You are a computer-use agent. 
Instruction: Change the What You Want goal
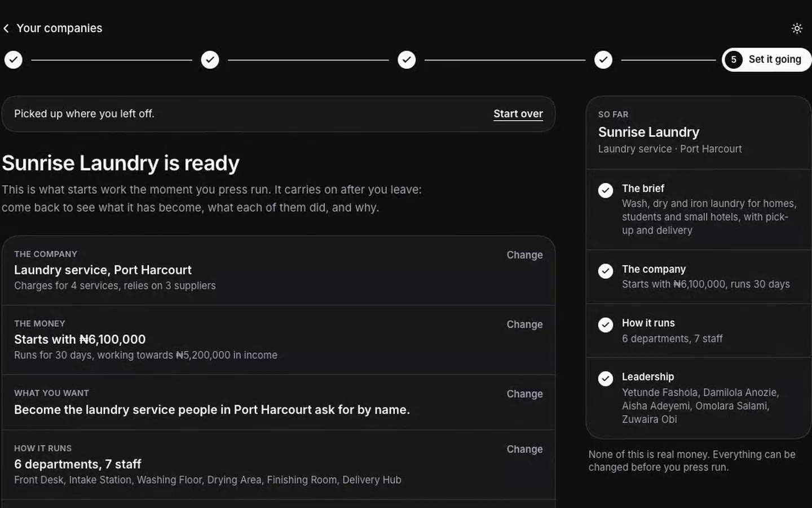coord(524,394)
